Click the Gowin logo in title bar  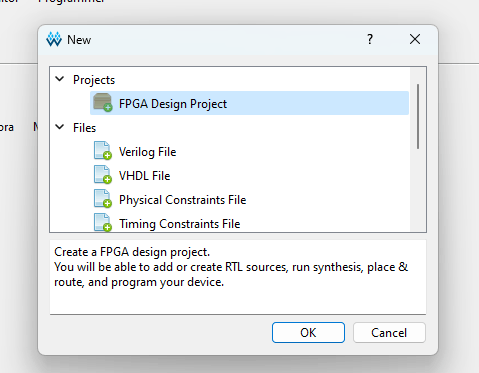tap(54, 39)
